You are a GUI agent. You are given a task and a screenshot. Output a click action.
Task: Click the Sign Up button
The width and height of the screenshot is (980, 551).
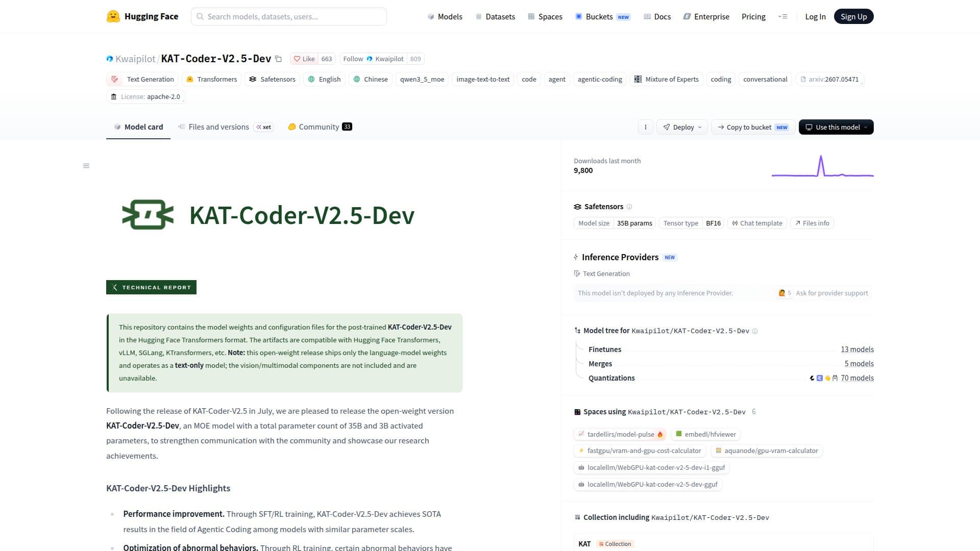pos(853,16)
